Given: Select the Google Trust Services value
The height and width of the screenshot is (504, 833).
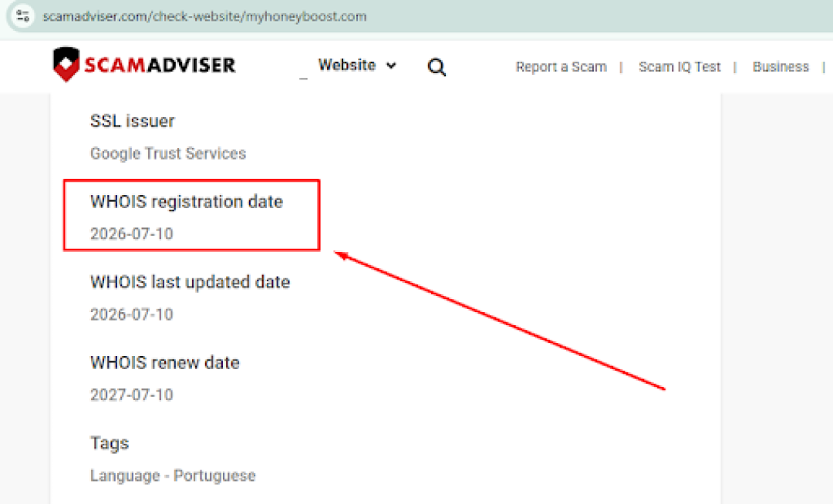Looking at the screenshot, I should click(168, 153).
